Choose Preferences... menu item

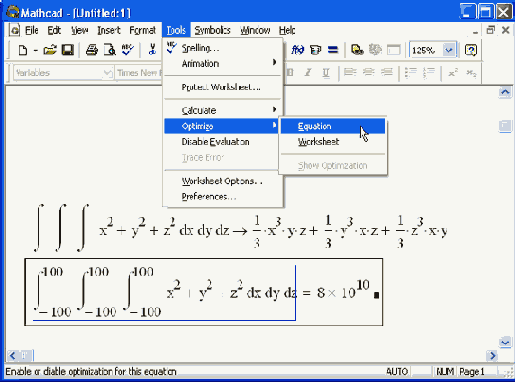223,197
